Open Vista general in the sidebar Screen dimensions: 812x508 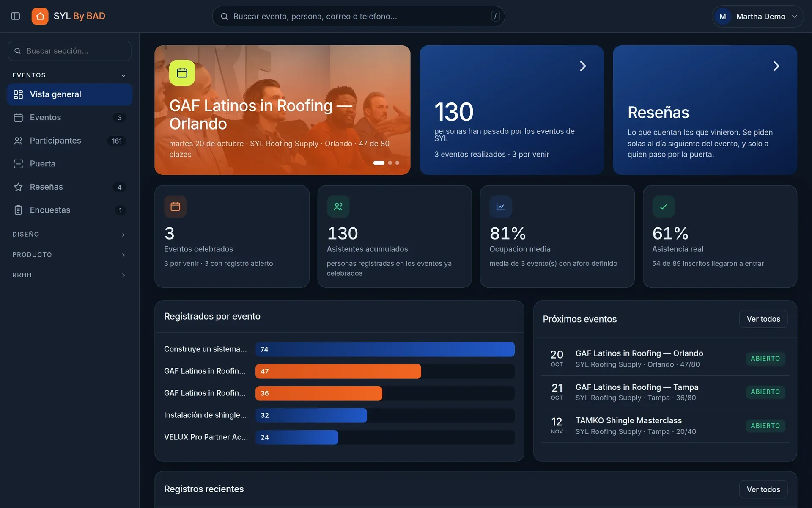click(x=70, y=94)
